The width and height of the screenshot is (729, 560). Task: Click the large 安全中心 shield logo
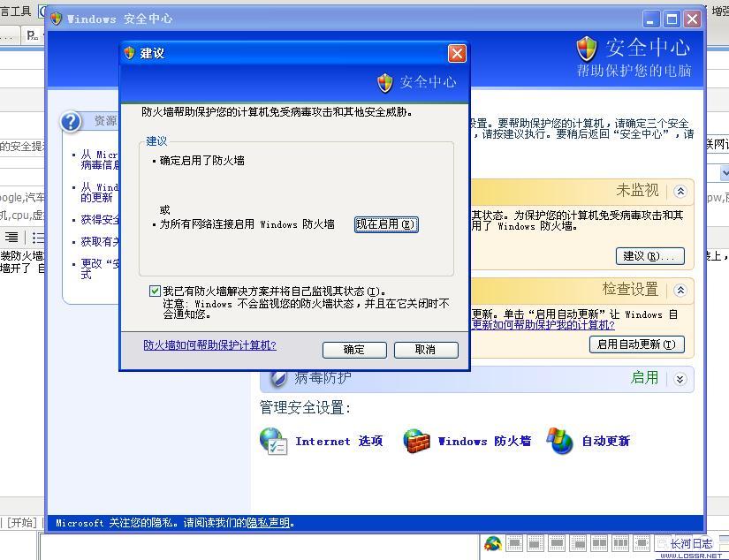(x=586, y=49)
